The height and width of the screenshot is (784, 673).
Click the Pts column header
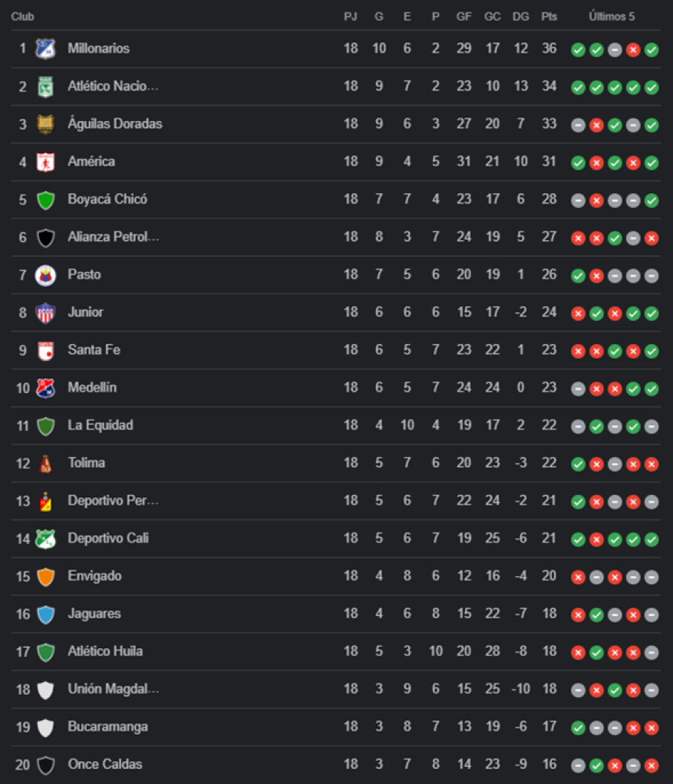tap(549, 16)
